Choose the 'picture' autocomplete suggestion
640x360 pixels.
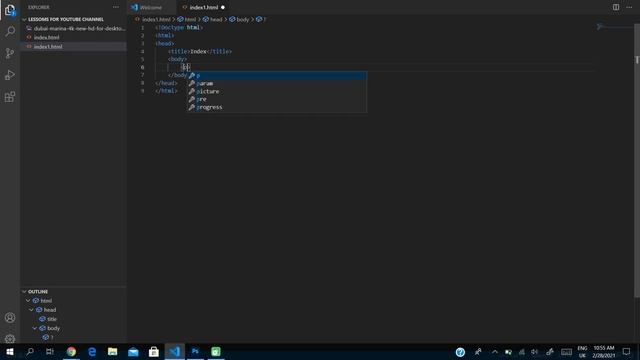tap(277, 91)
